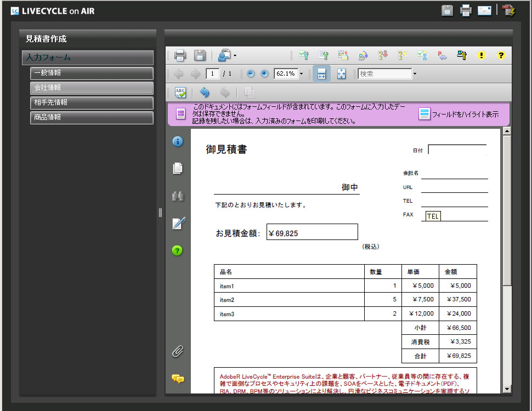The image size is (532, 411).
Task: Zoom out with the minus button
Action: tap(251, 73)
